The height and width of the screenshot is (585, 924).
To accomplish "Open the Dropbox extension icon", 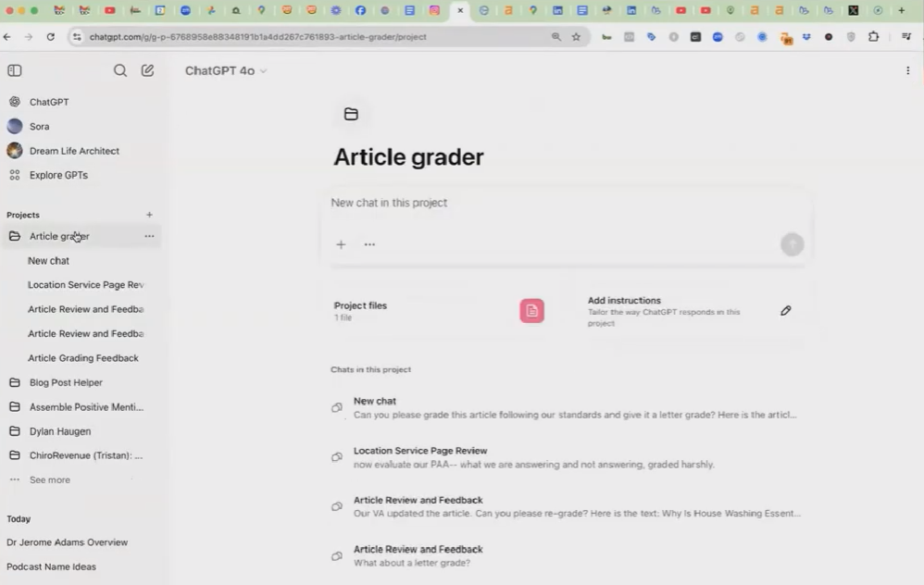I will click(x=806, y=36).
